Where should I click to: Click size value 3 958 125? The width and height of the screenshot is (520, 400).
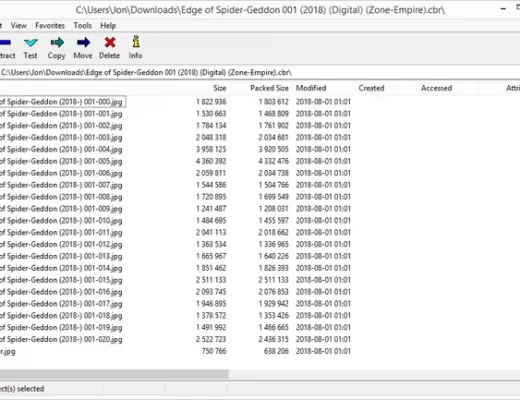tap(211, 149)
